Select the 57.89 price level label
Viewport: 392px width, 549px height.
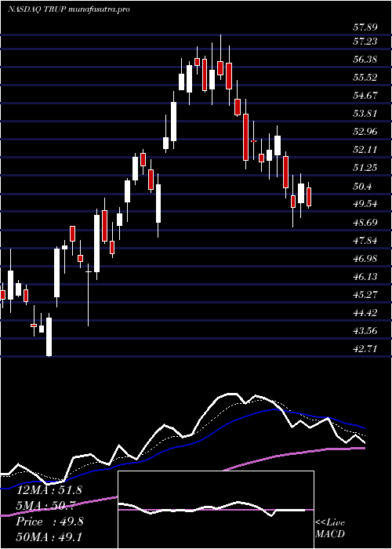click(365, 27)
